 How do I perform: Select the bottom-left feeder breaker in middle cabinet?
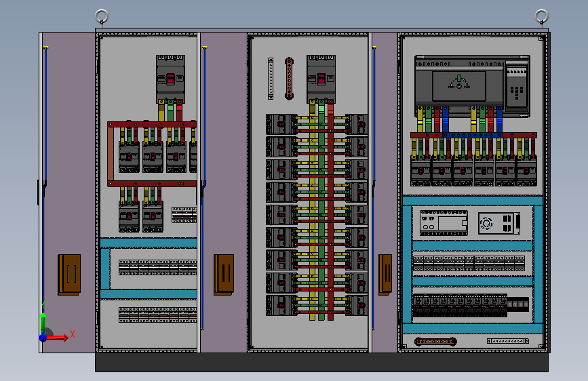pos(281,305)
